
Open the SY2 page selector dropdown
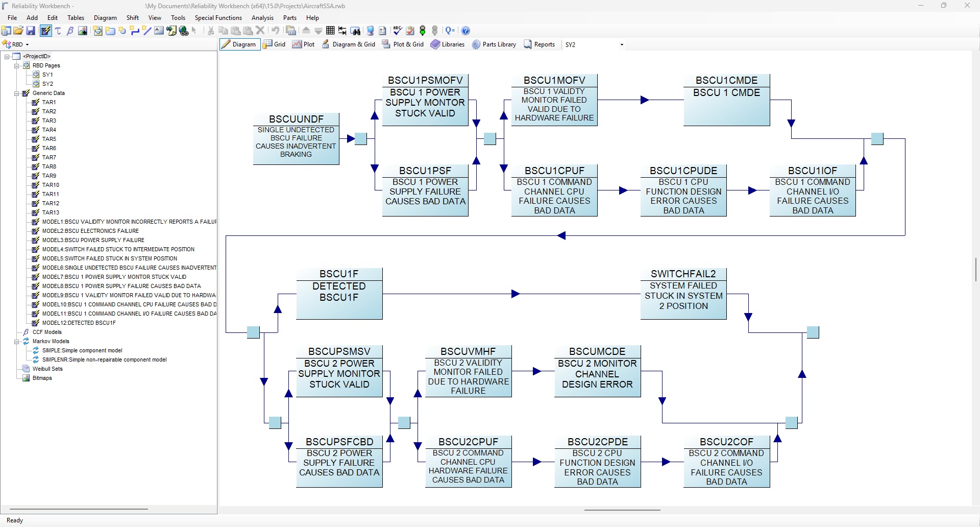coord(621,45)
